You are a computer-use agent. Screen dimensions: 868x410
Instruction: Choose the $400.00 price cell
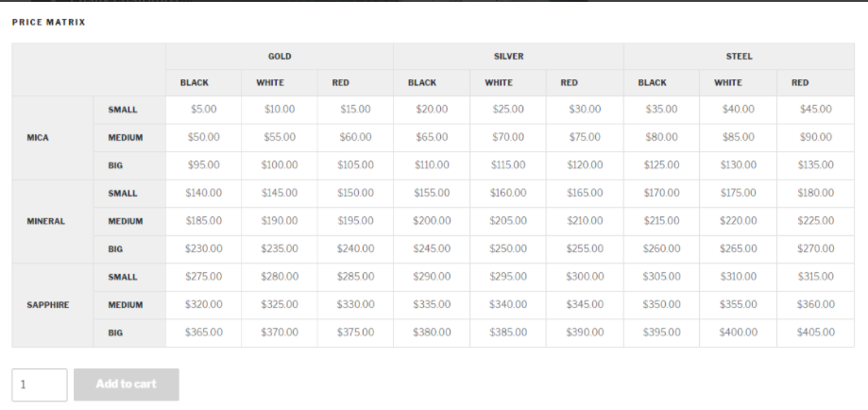(738, 333)
